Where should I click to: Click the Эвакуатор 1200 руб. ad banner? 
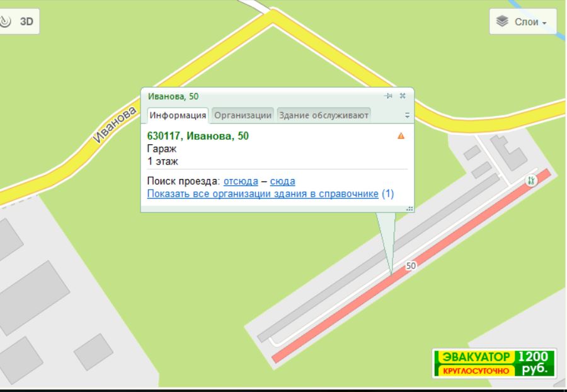click(x=494, y=363)
